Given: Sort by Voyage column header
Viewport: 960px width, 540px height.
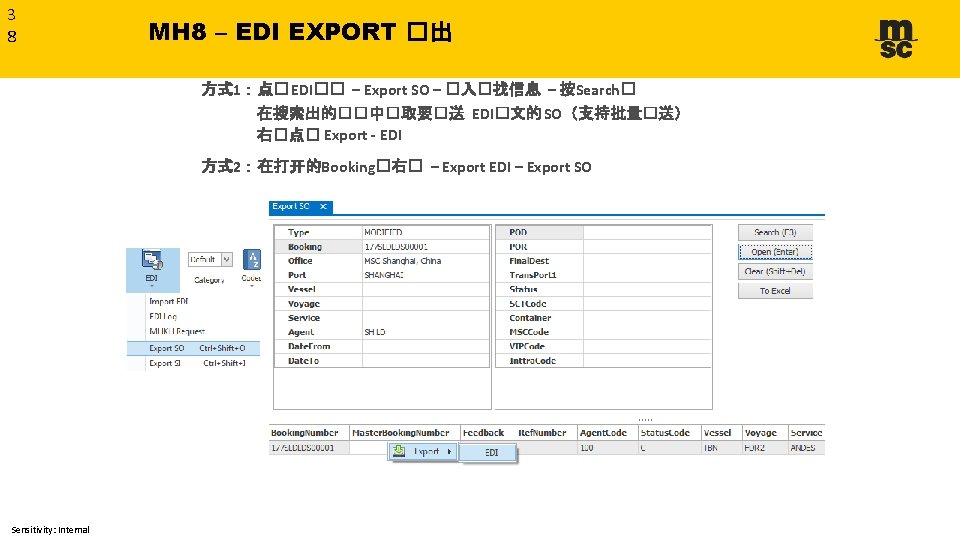Looking at the screenshot, I should pos(765,433).
